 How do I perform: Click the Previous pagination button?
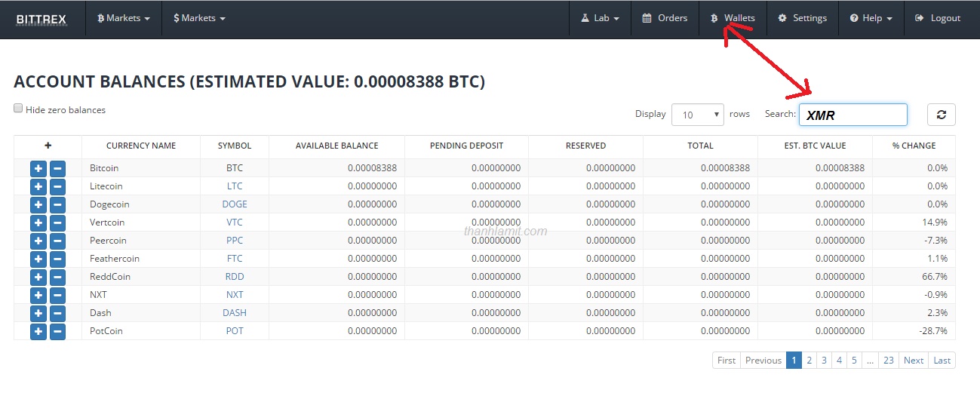[763, 361]
